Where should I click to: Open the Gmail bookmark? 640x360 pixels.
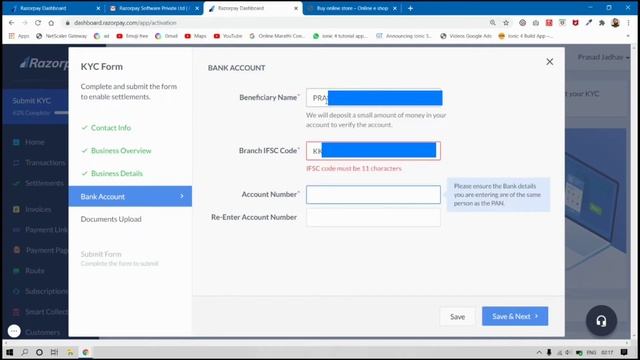[167, 36]
